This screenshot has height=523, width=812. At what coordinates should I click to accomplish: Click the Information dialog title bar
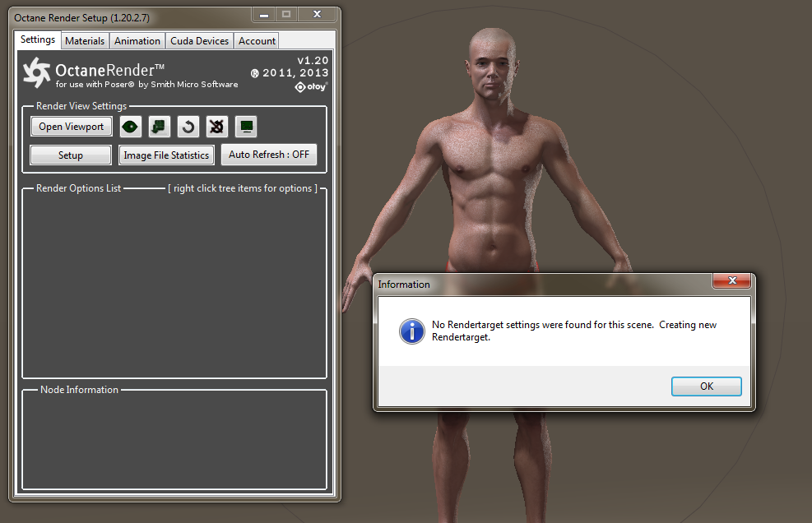click(544, 285)
